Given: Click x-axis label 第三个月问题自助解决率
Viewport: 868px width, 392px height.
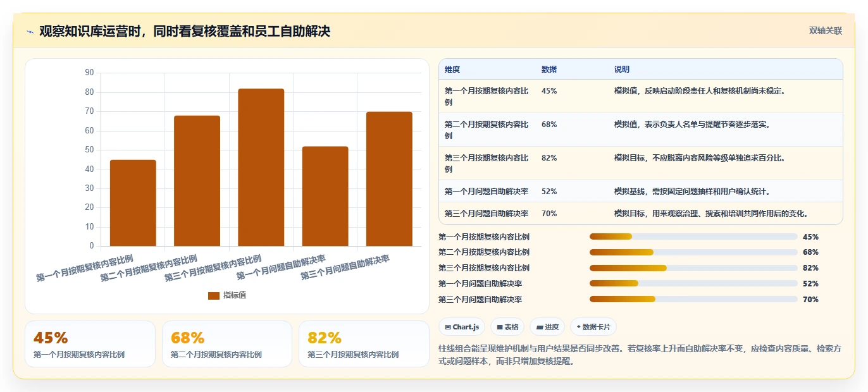Looking at the screenshot, I should (x=345, y=267).
